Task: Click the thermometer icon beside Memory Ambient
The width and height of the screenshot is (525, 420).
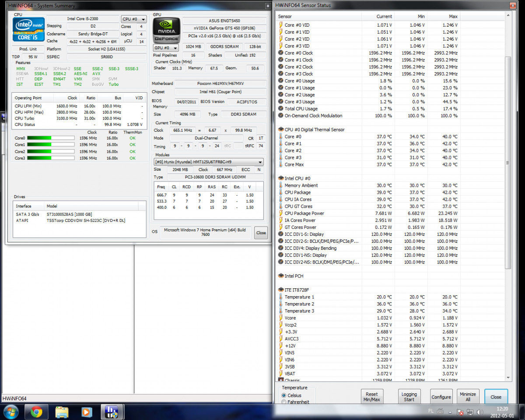Action: pos(281,185)
